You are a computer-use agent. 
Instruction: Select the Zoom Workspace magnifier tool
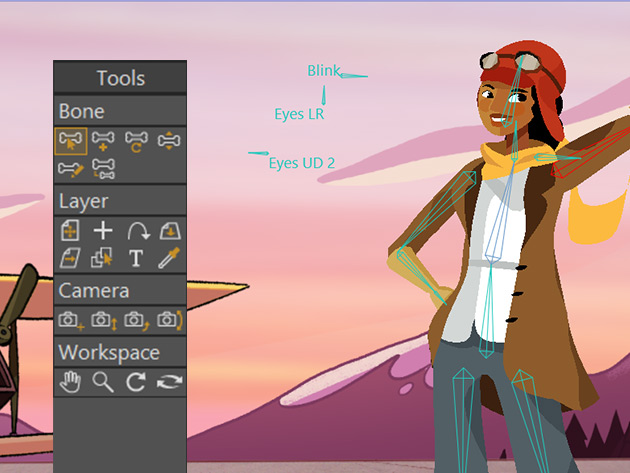103,382
